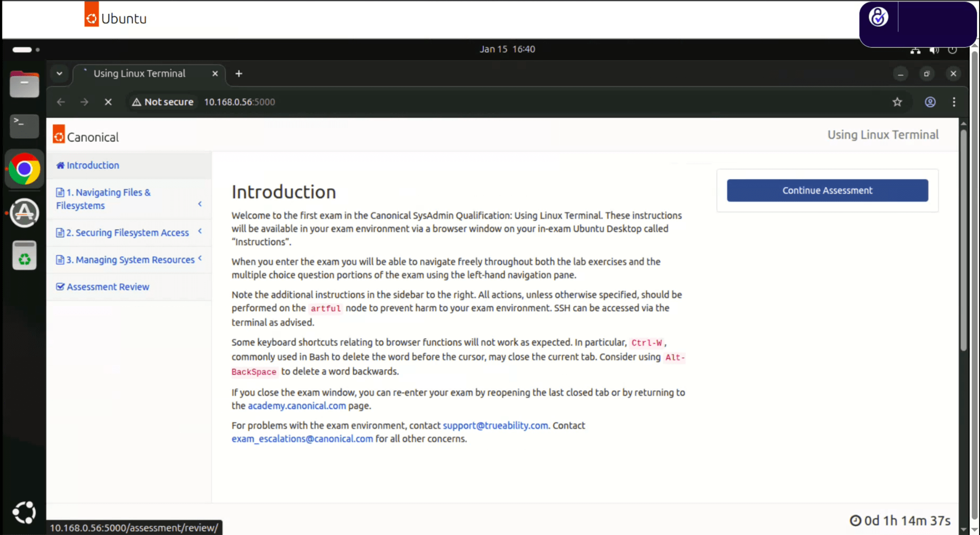Expand Managing System Resources section
Screen dimensions: 980x535
[130, 260]
